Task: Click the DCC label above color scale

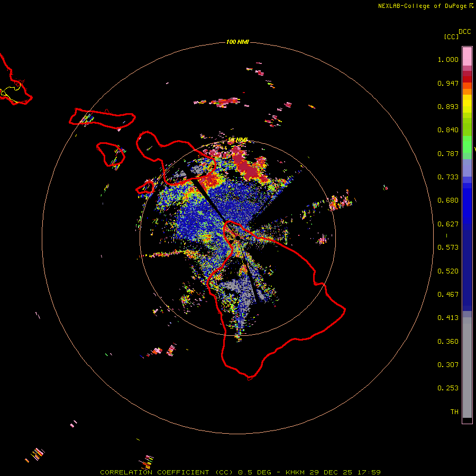Action: pos(465,32)
